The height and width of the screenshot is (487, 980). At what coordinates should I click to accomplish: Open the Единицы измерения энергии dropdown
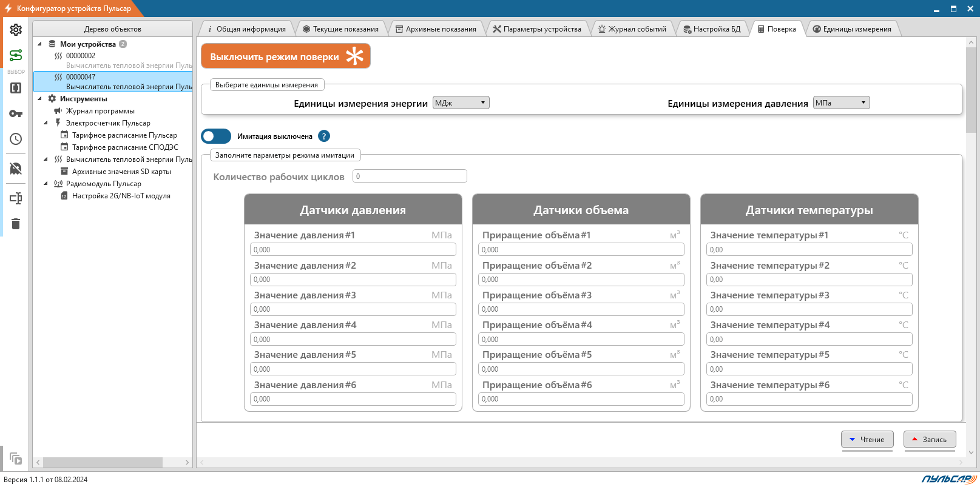tap(461, 103)
